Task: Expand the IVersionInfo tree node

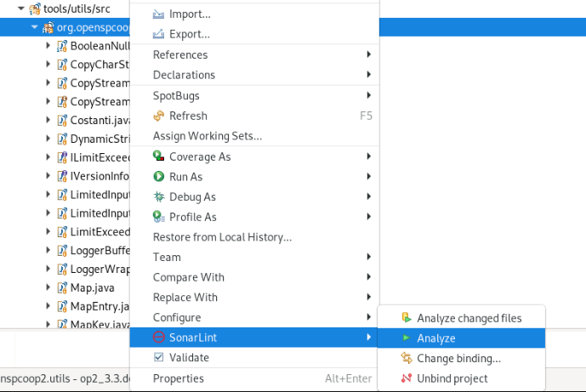Action: pyautogui.click(x=48, y=176)
